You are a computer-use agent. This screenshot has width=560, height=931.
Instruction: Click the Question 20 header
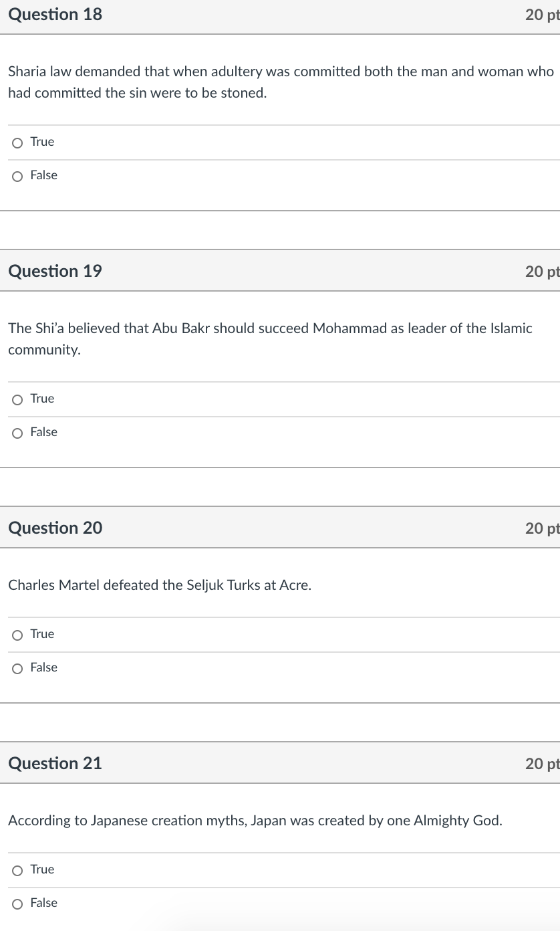pos(55,528)
